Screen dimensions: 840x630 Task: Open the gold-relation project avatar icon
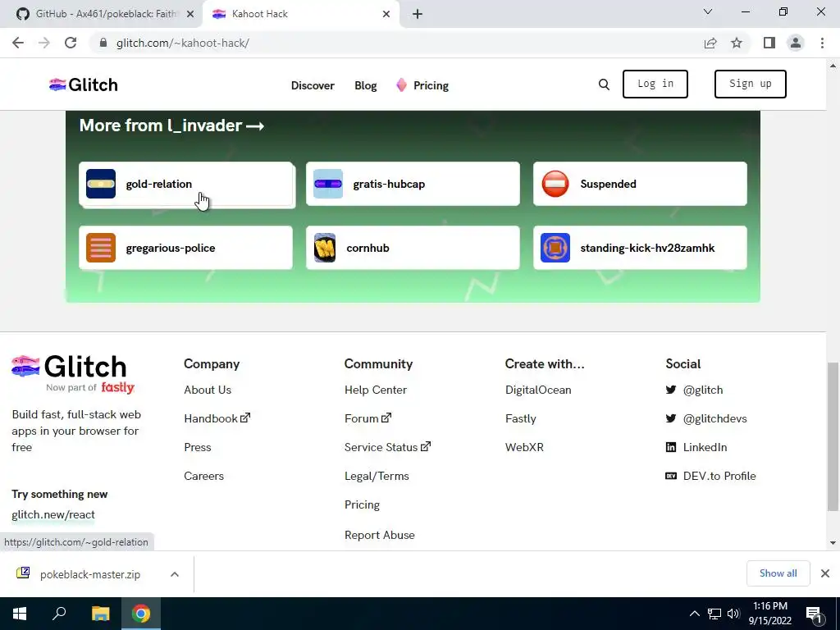[101, 184]
